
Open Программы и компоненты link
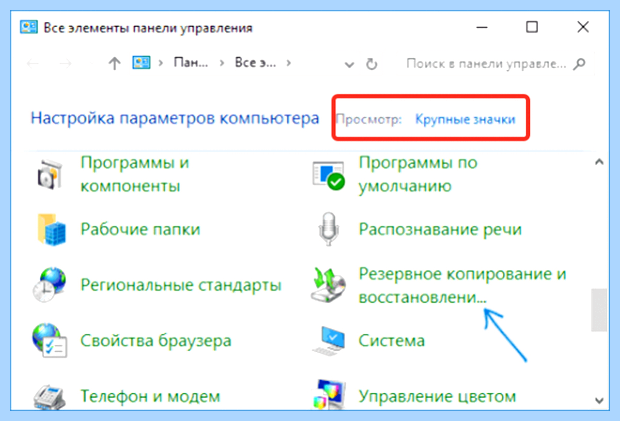[135, 174]
